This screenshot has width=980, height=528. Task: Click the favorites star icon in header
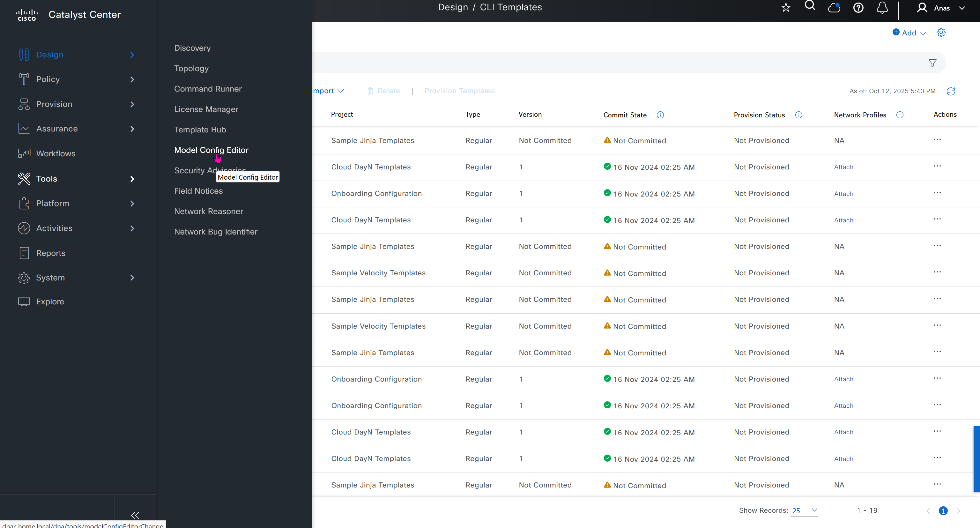click(786, 8)
